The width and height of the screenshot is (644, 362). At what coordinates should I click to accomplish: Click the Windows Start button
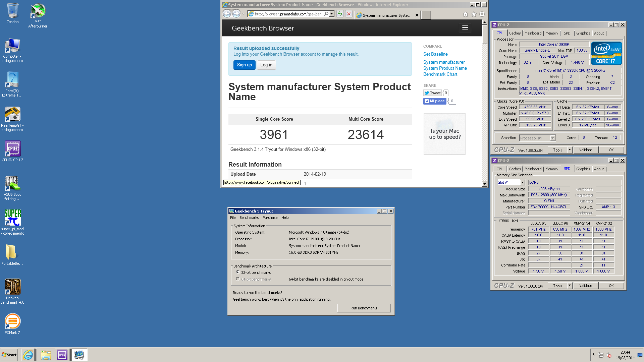(9, 355)
